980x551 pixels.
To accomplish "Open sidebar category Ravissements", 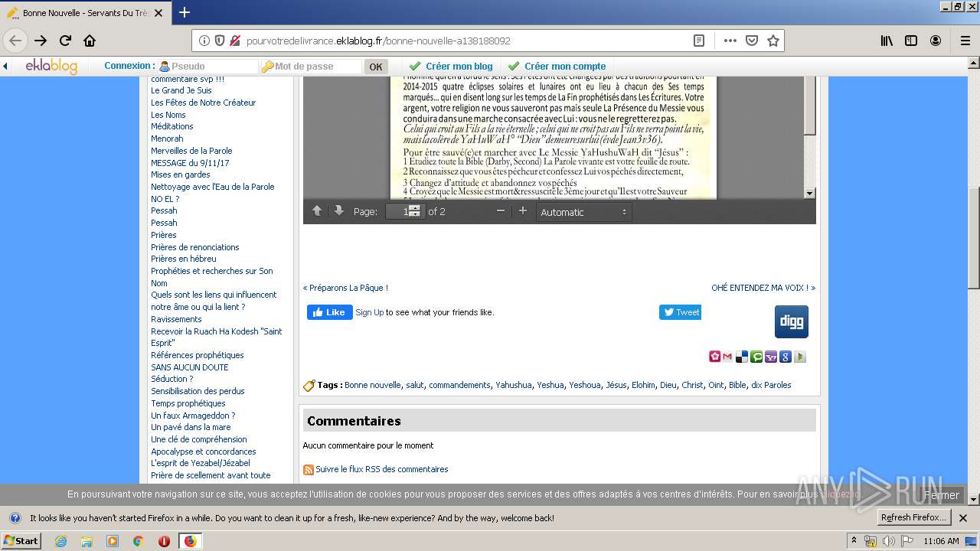I will click(176, 319).
